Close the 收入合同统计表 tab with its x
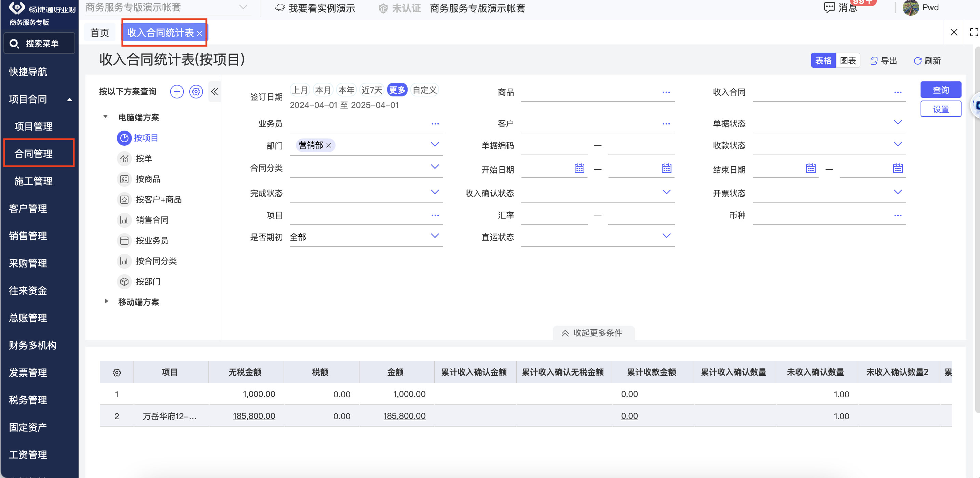The image size is (980, 478). pyautogui.click(x=199, y=34)
